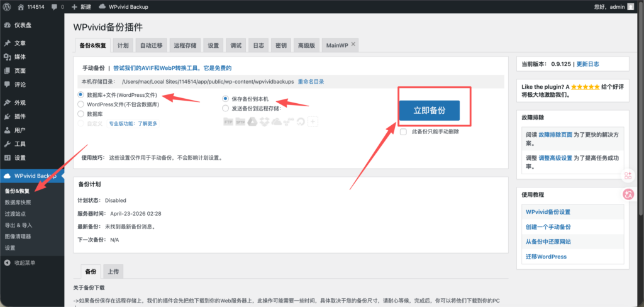The image size is (644, 307).
Task: Click the 专业版功能: 了解更多 link
Action: pyautogui.click(x=133, y=123)
